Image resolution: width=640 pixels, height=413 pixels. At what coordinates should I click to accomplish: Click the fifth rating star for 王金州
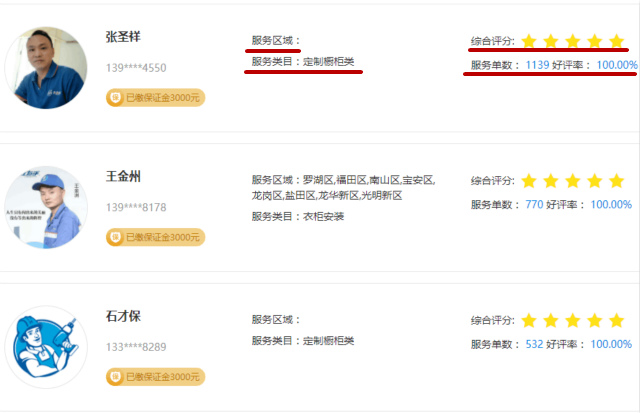pyautogui.click(x=616, y=181)
